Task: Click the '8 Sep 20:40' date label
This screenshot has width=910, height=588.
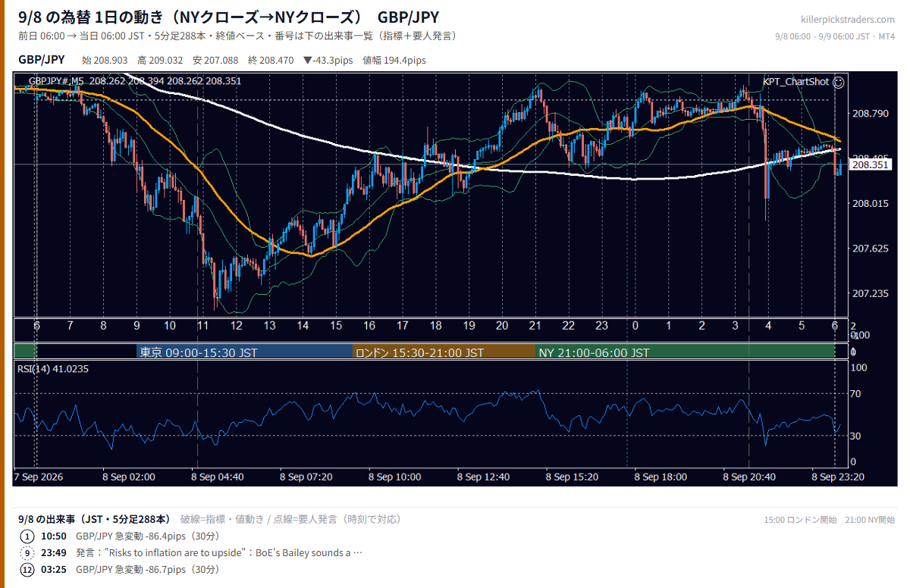Action: 748,477
